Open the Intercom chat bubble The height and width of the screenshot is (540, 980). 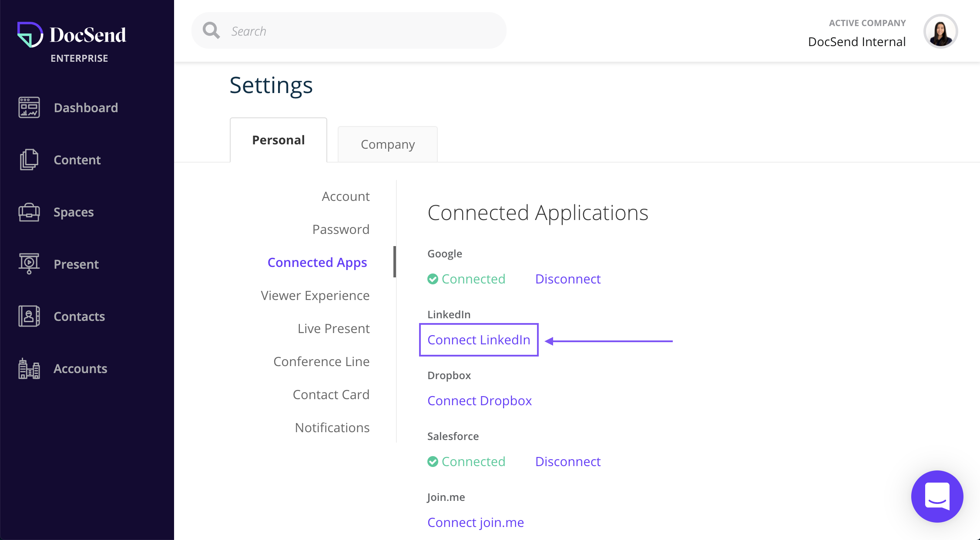pos(937,496)
